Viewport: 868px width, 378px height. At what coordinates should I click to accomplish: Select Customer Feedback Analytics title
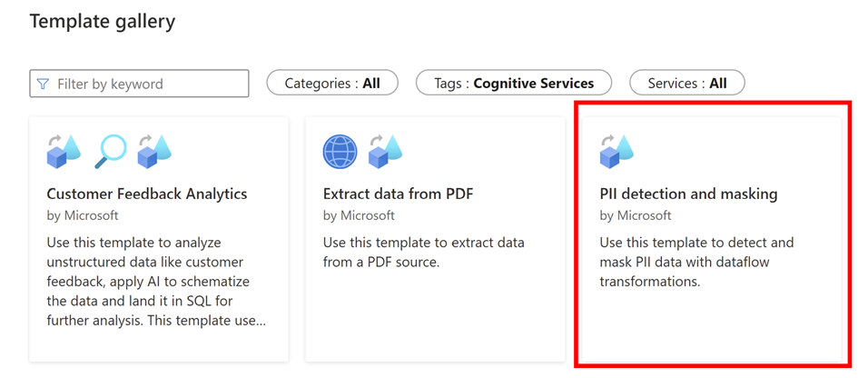147,194
